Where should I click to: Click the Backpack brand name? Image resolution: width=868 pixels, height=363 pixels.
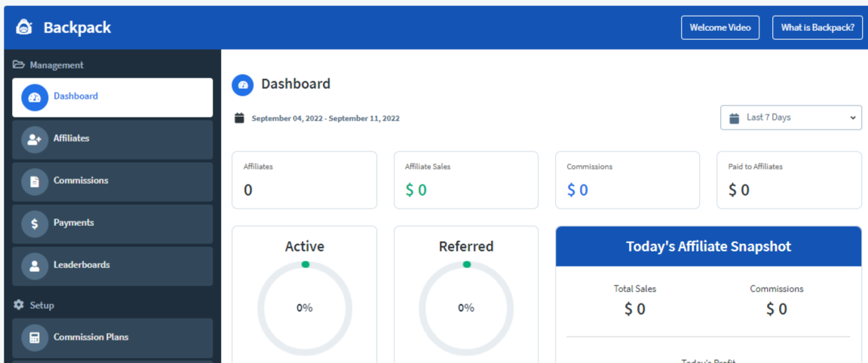77,28
